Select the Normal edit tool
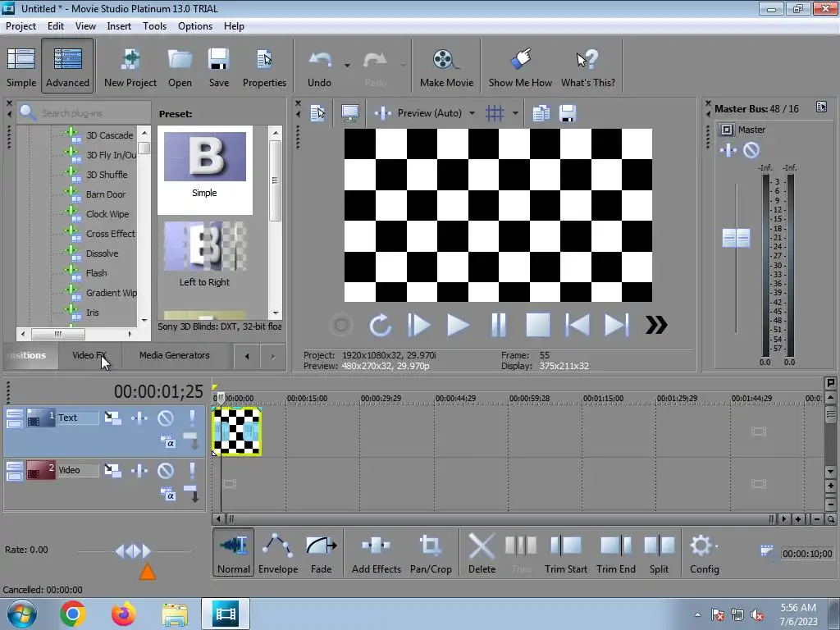Screen dimensions: 840x630 [x=234, y=552]
